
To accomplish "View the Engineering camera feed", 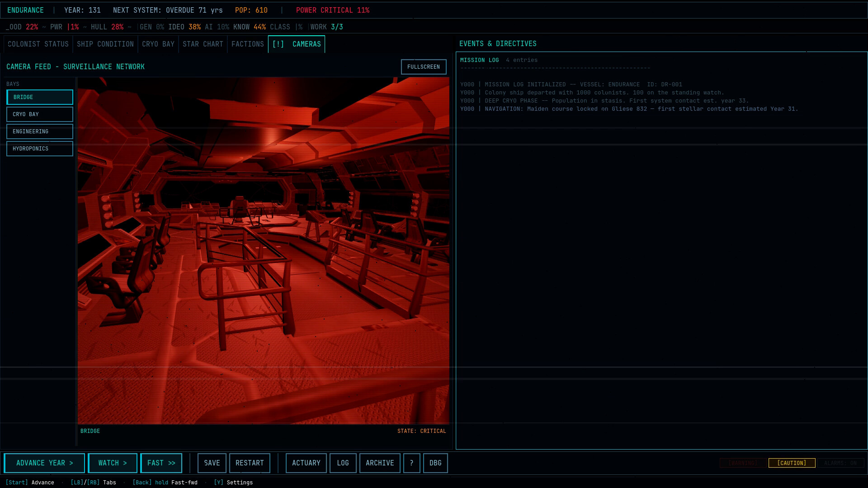I will (40, 131).
